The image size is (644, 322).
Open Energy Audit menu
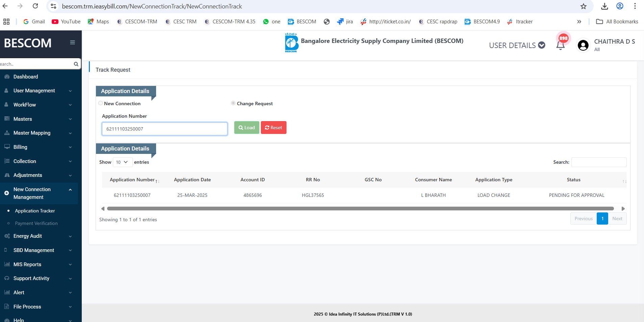[x=39, y=236]
